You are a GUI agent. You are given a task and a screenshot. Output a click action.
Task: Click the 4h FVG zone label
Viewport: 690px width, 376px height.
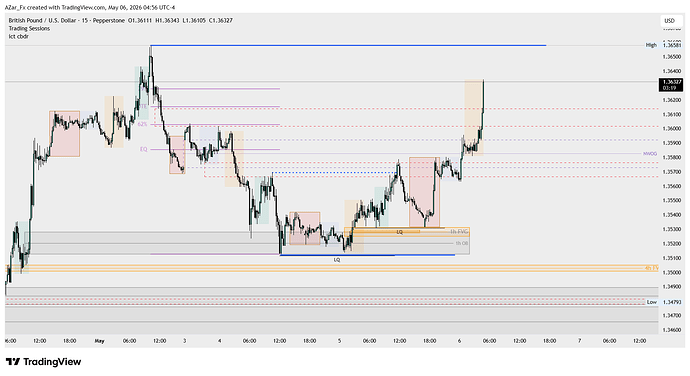[652, 268]
